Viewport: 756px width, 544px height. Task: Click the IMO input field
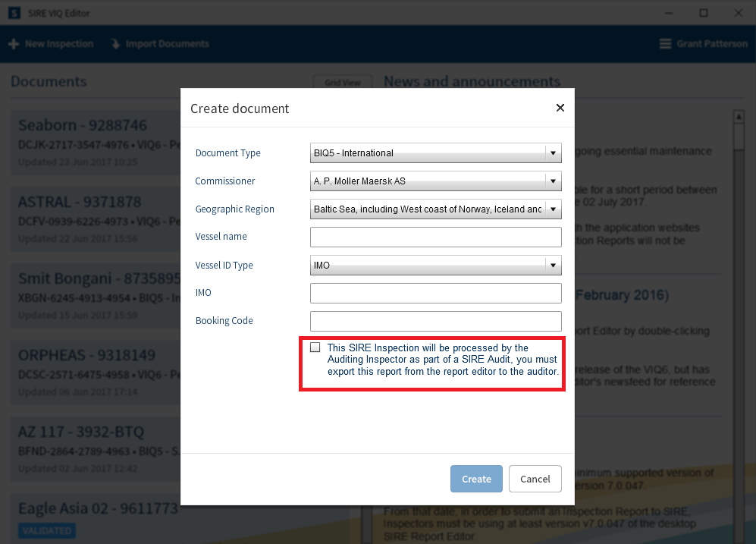click(x=435, y=293)
